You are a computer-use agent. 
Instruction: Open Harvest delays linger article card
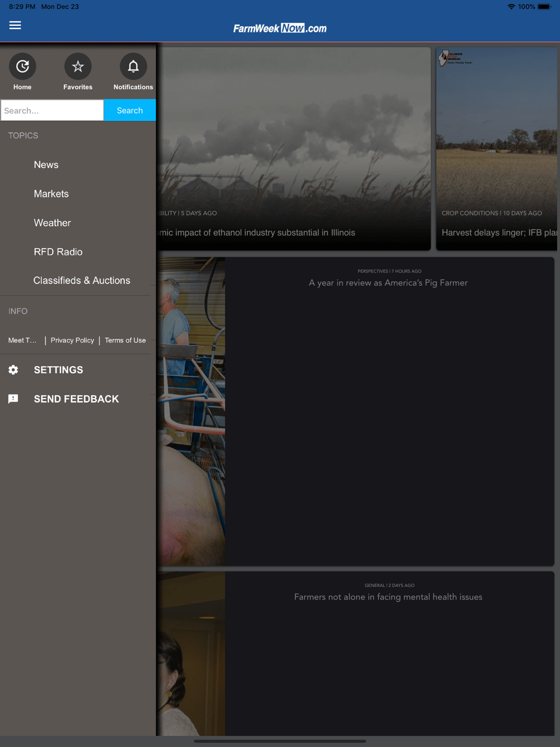498,148
